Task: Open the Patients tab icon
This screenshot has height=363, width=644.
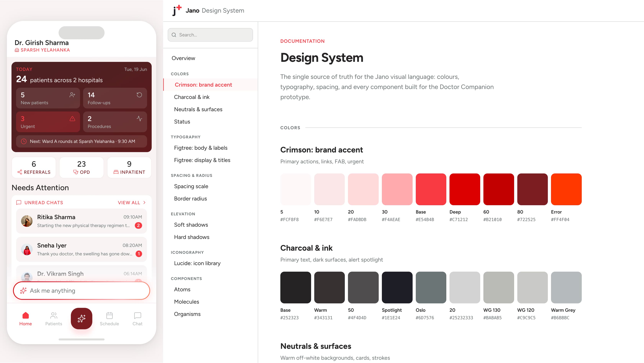Action: pyautogui.click(x=53, y=315)
